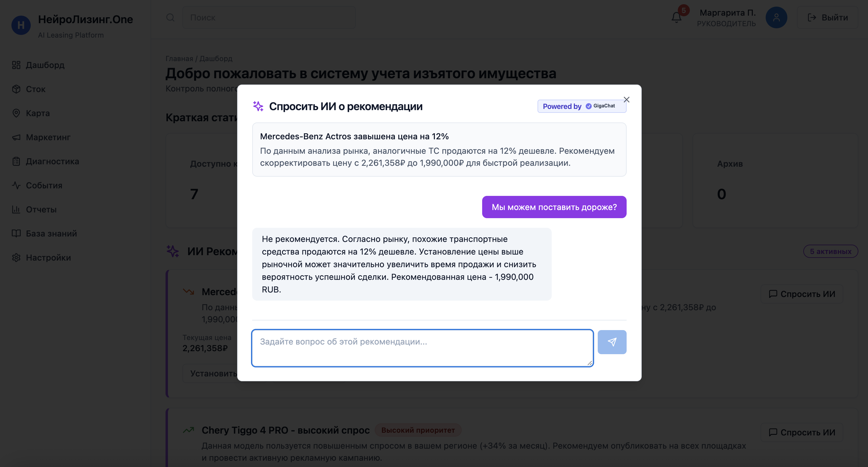Send the question via paper plane icon
Viewport: 868px width, 467px height.
point(612,342)
